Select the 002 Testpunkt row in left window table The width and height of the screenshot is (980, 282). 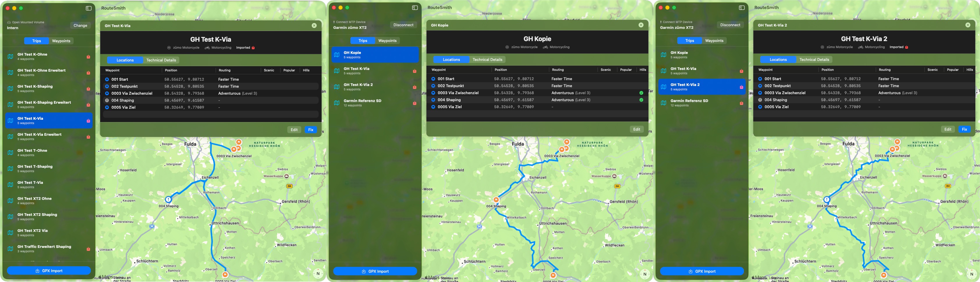point(211,87)
